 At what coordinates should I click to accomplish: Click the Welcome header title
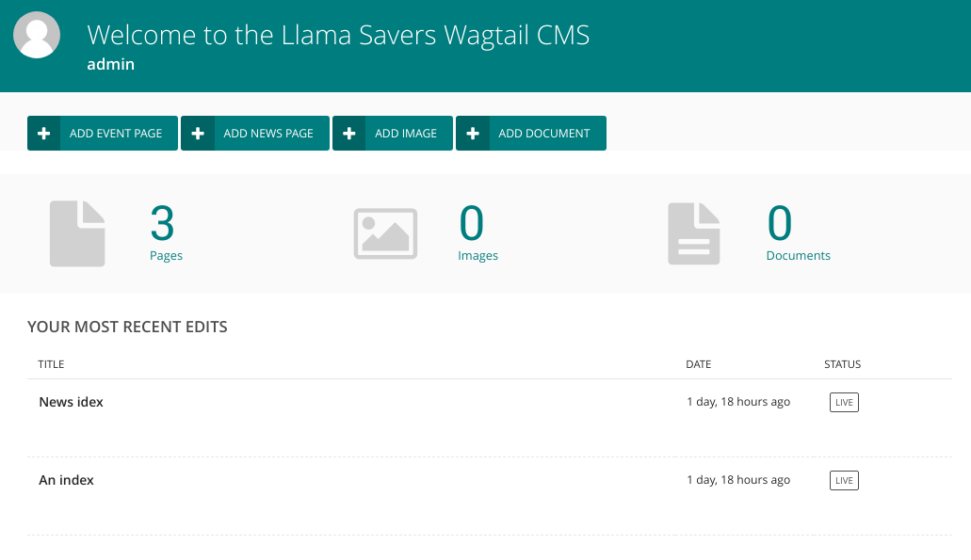coord(338,35)
